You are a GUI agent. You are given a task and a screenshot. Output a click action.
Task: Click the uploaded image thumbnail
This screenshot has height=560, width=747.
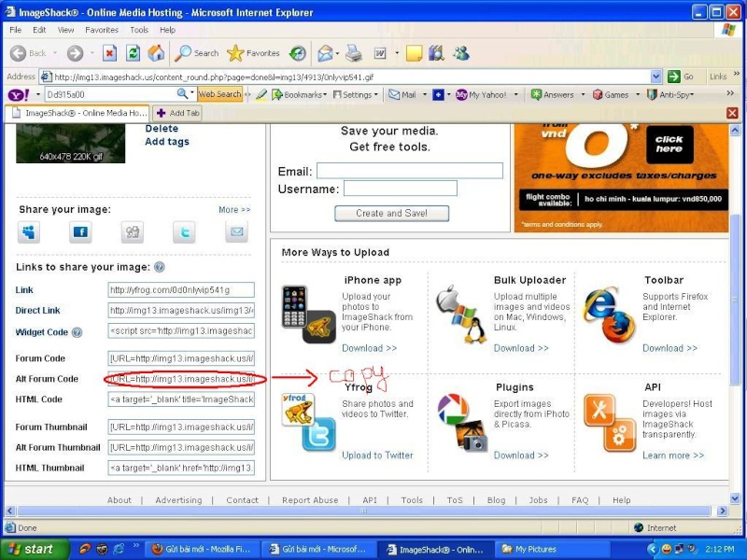coord(71,143)
